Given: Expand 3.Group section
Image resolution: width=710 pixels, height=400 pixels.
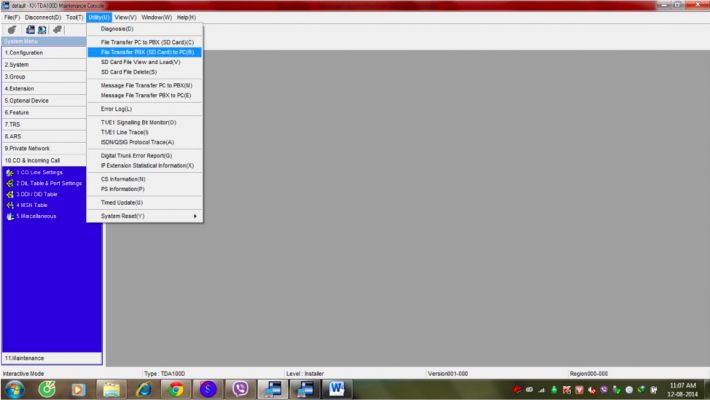Looking at the screenshot, I should [x=44, y=77].
